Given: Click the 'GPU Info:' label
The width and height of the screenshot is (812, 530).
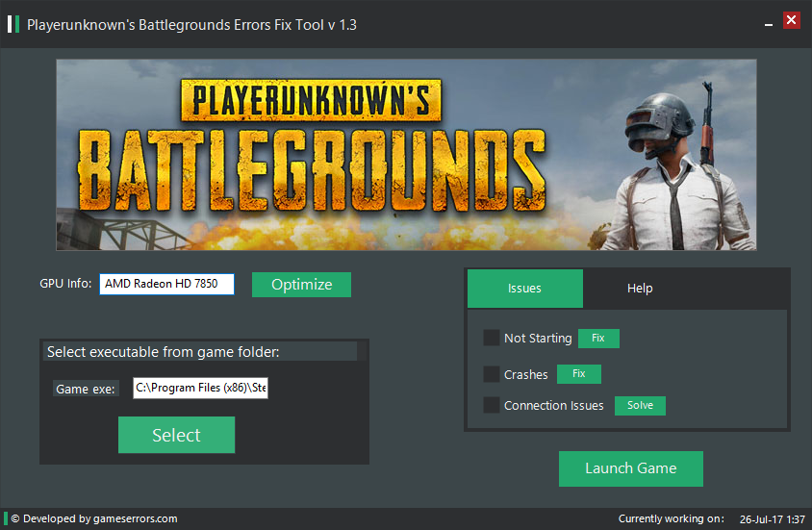Looking at the screenshot, I should click(x=65, y=284).
